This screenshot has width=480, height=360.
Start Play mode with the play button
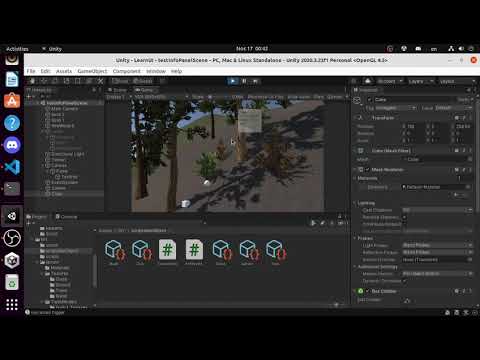pos(233,81)
